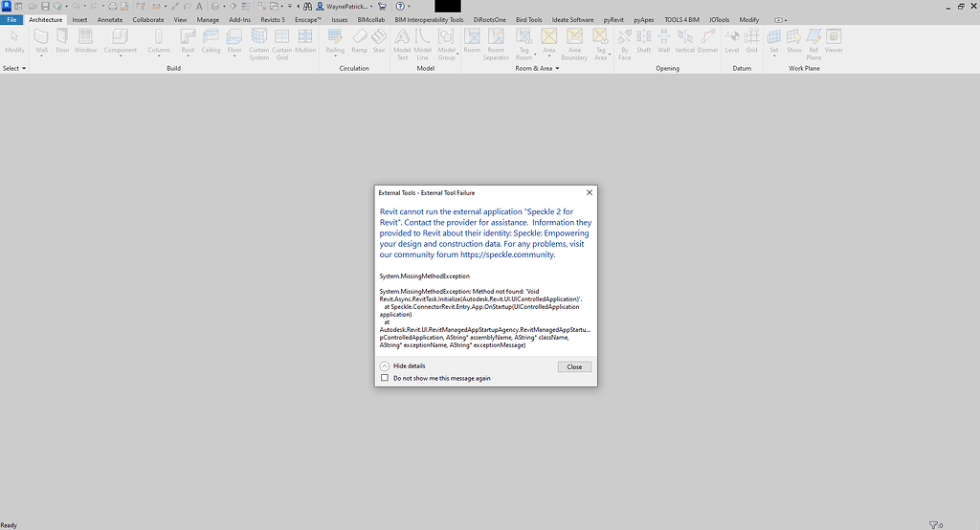Select the Wall tool in Build panel

[x=41, y=42]
